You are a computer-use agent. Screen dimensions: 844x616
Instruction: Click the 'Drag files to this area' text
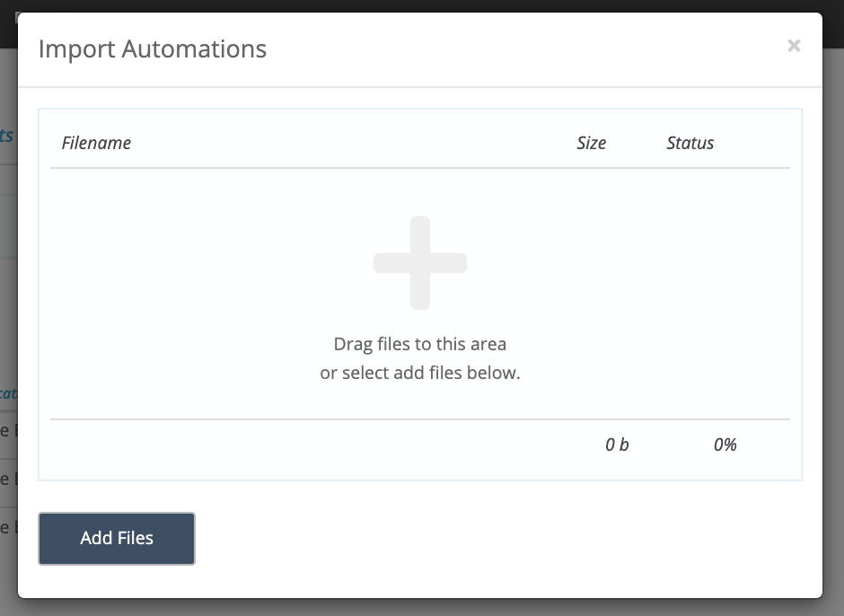tap(420, 344)
